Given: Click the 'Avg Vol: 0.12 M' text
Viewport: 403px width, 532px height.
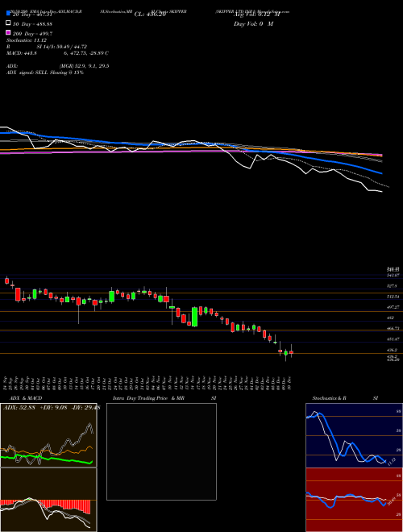Looking at the screenshot, I should click(256, 15).
